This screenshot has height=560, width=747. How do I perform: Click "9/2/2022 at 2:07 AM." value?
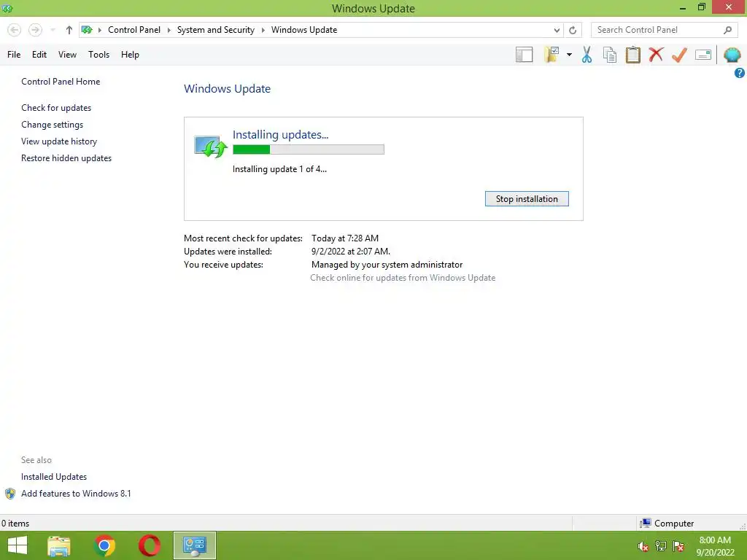(x=351, y=252)
